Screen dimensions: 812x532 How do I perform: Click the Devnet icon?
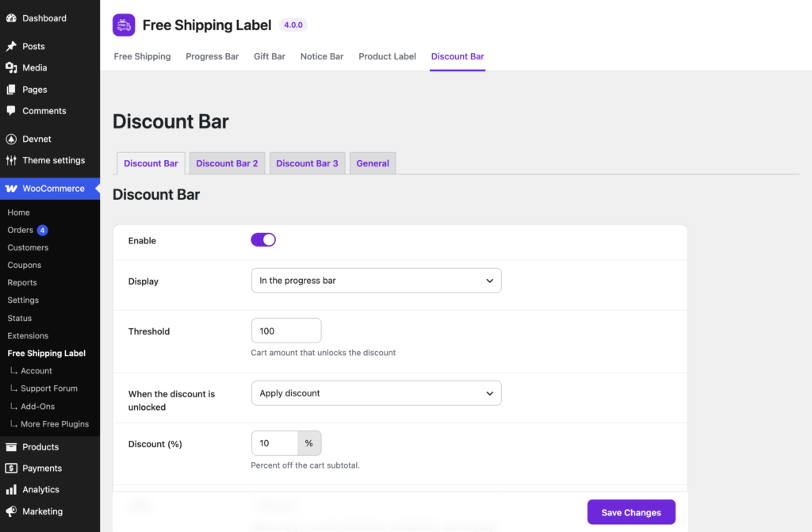click(11, 139)
